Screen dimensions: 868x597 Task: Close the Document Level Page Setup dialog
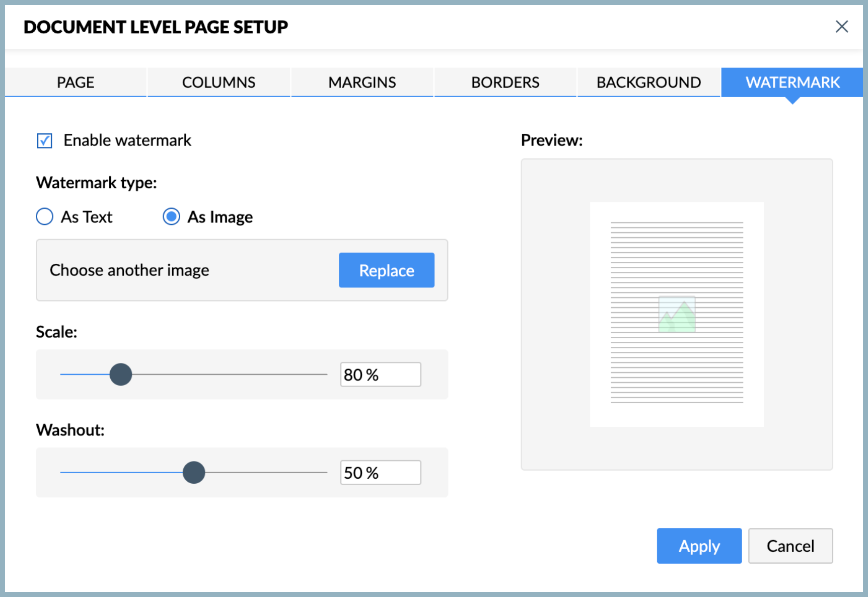coord(841,27)
